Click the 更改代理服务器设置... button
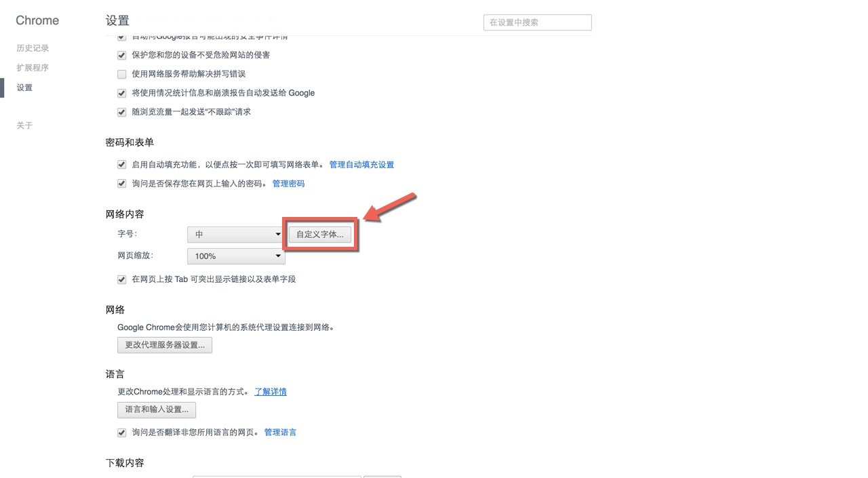Screen dimensions: 868x478 165,345
